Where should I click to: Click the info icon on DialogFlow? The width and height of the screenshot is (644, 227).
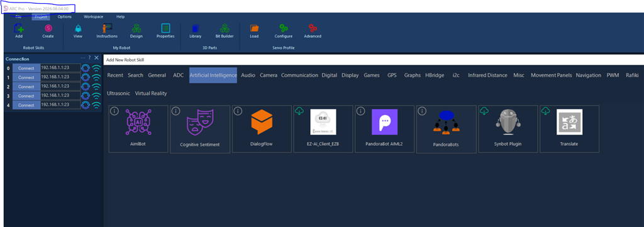coord(238,111)
